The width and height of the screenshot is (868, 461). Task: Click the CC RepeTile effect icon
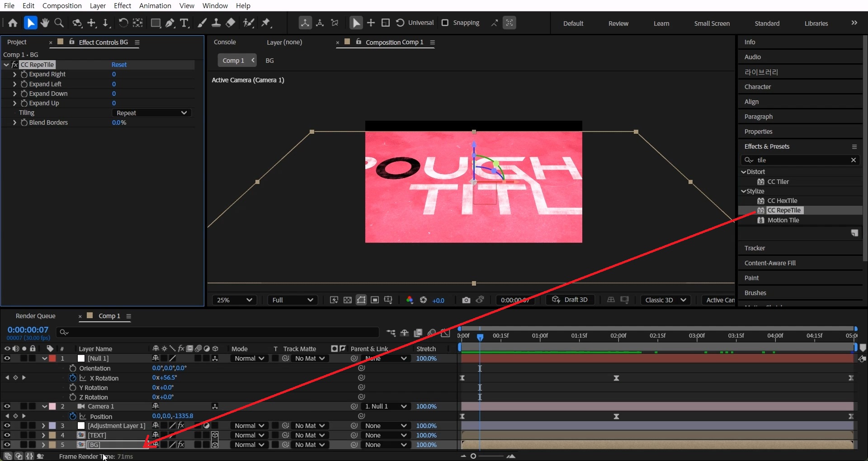(761, 211)
